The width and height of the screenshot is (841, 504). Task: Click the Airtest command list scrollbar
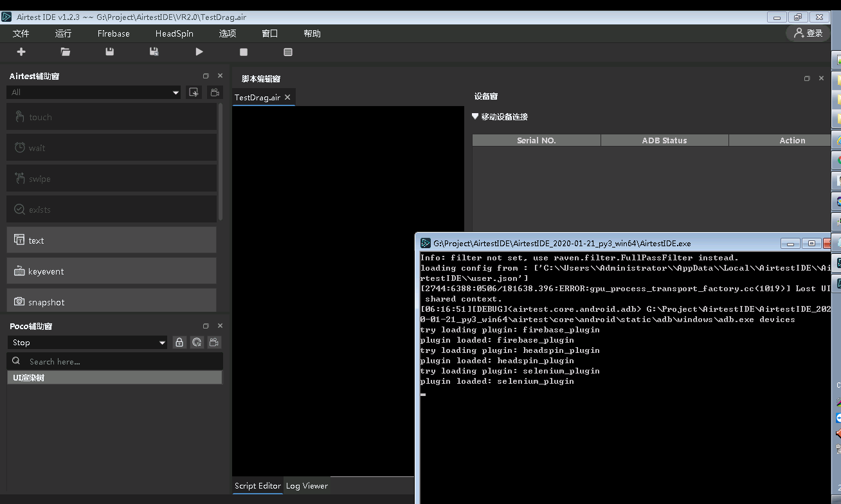pyautogui.click(x=221, y=162)
